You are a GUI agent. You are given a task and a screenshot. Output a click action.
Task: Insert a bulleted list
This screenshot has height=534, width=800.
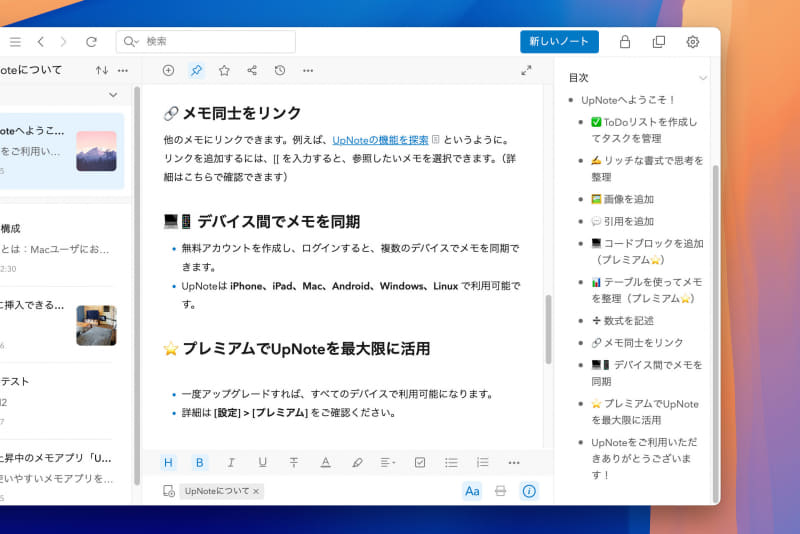451,463
